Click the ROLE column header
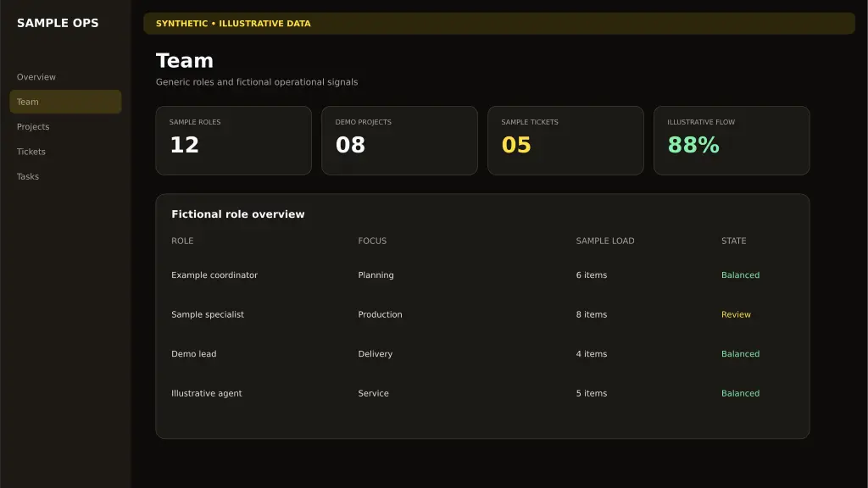868x488 pixels. (x=182, y=241)
